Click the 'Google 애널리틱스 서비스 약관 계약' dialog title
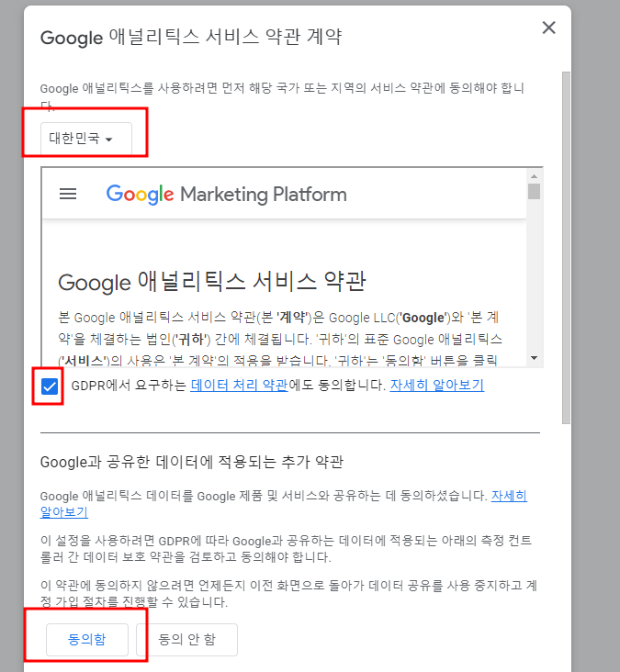Image resolution: width=620 pixels, height=672 pixels. (191, 37)
